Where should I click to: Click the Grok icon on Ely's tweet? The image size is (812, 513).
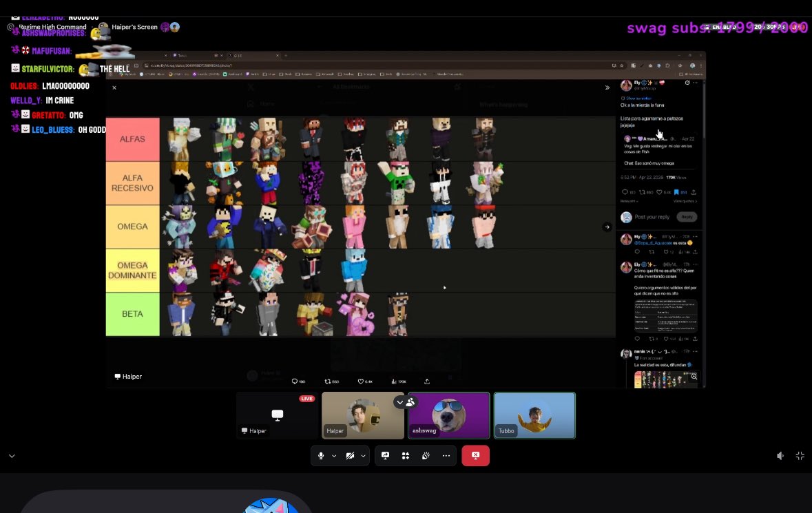point(687,83)
